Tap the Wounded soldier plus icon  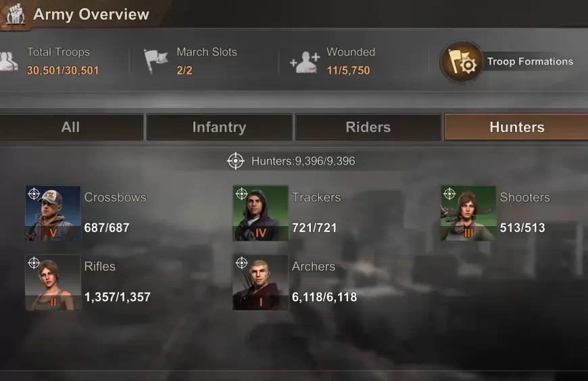coord(305,62)
